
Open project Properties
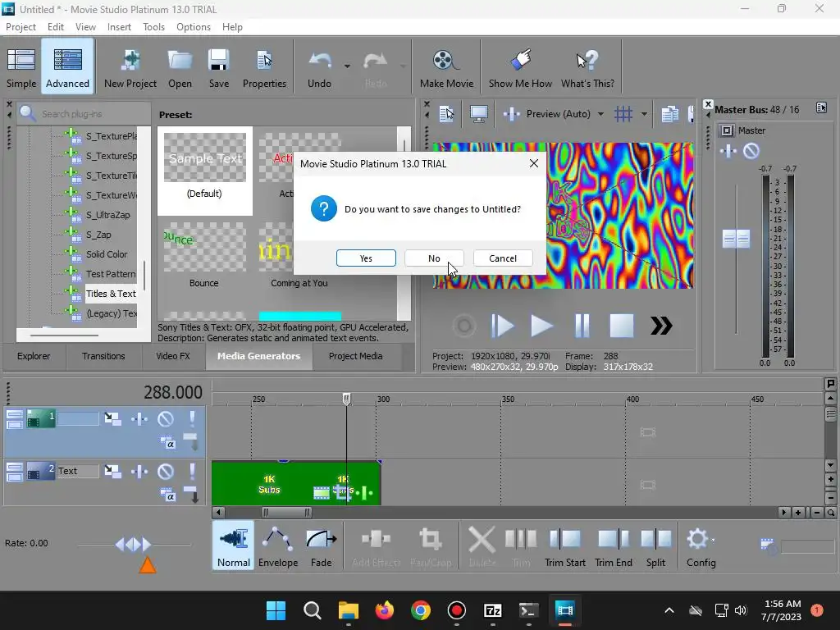[264, 67]
